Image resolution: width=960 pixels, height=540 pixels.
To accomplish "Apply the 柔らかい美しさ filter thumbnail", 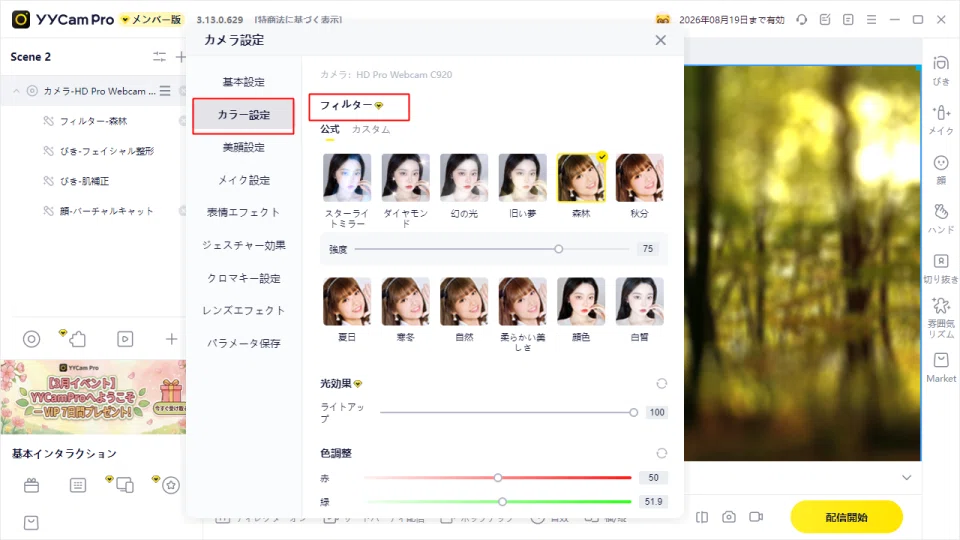I will pos(522,301).
